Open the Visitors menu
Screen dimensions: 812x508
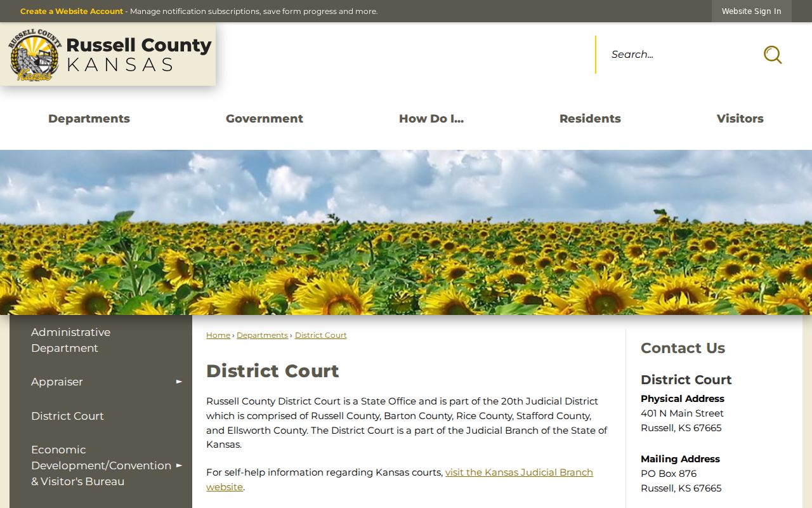[740, 119]
